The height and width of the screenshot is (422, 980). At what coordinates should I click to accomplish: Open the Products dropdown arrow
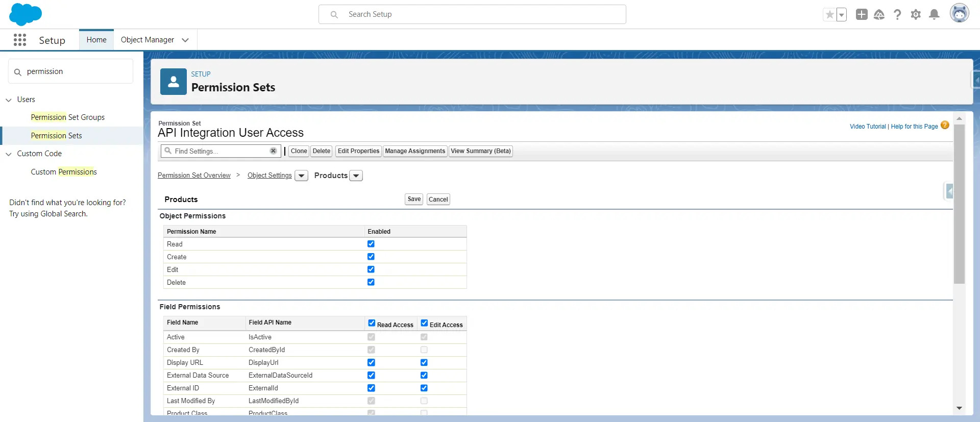(x=356, y=176)
